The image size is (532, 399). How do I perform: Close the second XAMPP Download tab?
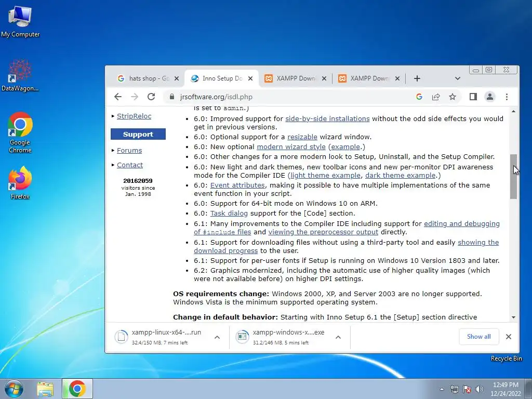[397, 78]
